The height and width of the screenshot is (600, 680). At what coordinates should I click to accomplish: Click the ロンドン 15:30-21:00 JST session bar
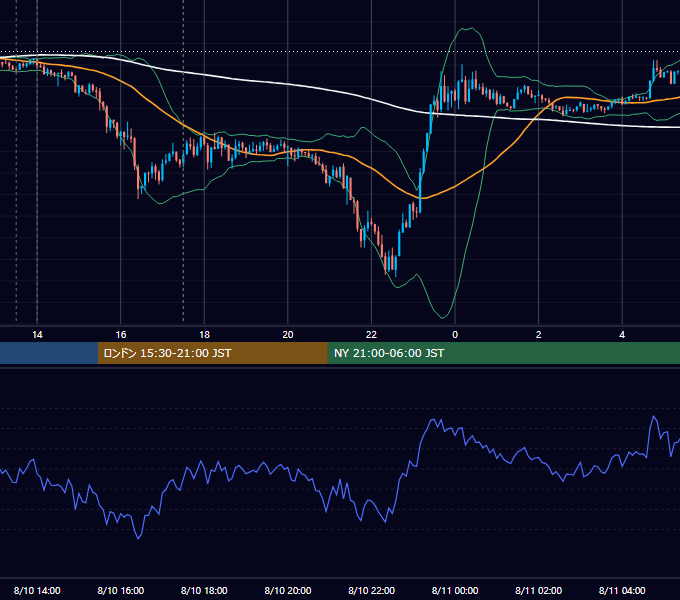pos(212,353)
